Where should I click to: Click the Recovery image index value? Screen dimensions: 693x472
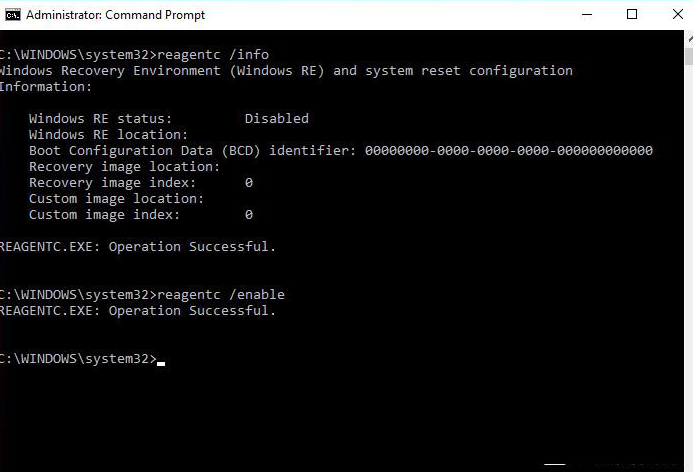coord(249,182)
